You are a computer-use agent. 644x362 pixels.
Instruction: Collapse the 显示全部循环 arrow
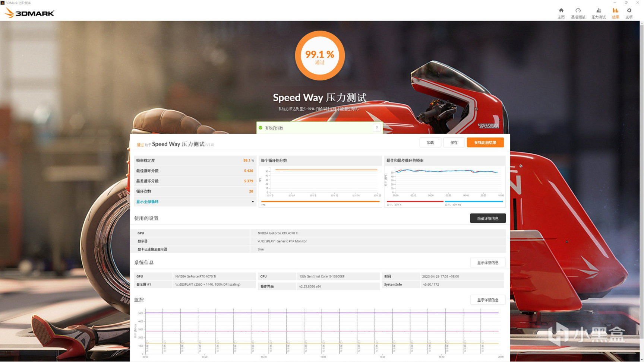[253, 201]
